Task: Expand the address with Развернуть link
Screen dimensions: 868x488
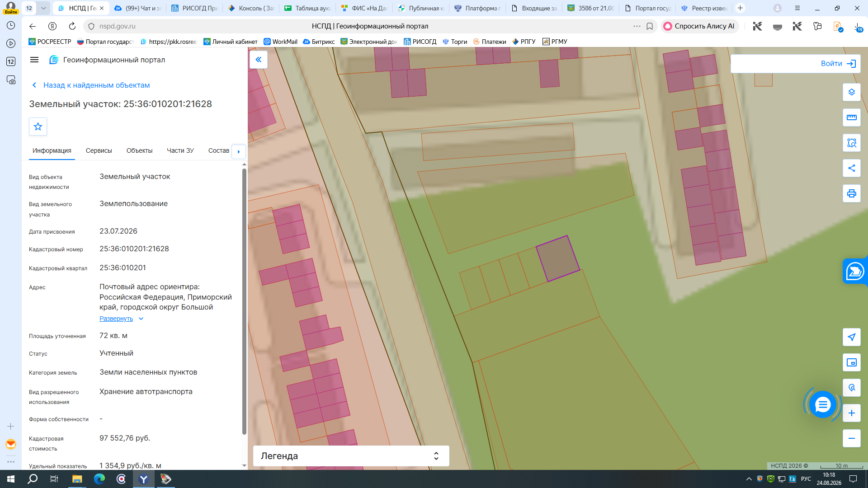Action: 116,319
